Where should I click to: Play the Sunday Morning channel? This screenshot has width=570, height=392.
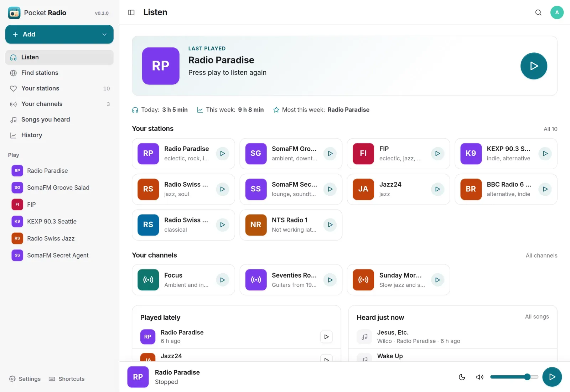coord(437,280)
